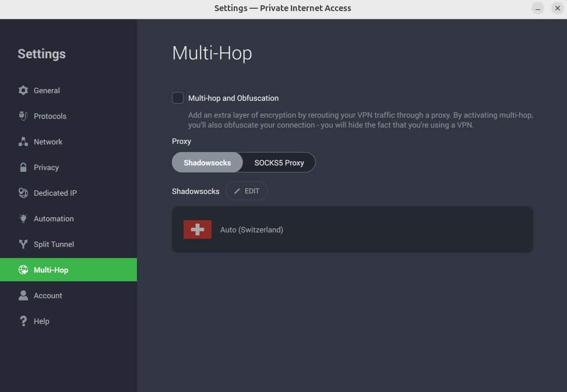Click the Dedicated IP globe icon
This screenshot has width=567, height=392.
tap(23, 193)
